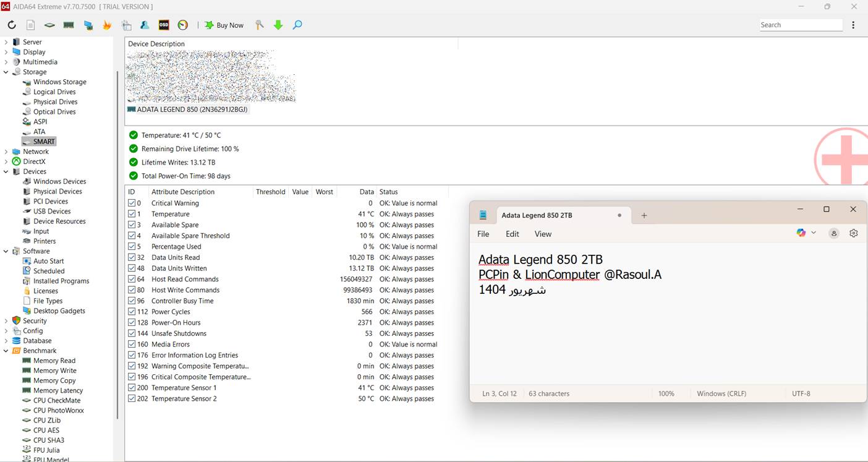The image size is (868, 462).
Task: Click the Lifetime Writes: 13.12 TB line
Action: point(178,163)
